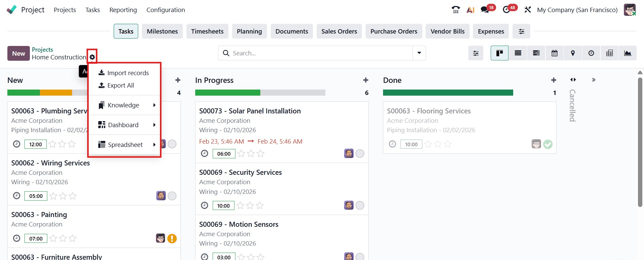This screenshot has width=644, height=260.
Task: Open Projects menu
Action: pyautogui.click(x=65, y=10)
